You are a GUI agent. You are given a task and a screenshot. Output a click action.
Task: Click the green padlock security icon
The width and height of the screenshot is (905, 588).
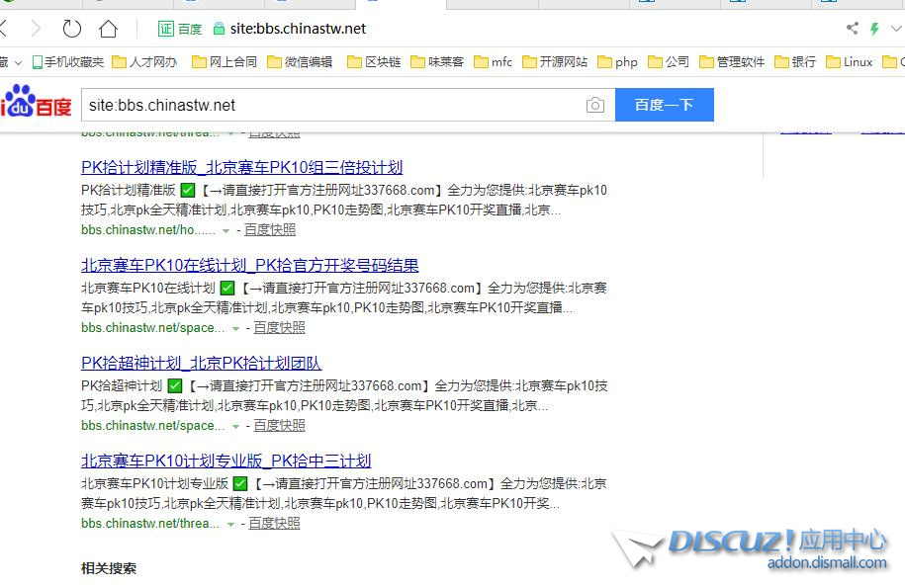click(x=219, y=29)
